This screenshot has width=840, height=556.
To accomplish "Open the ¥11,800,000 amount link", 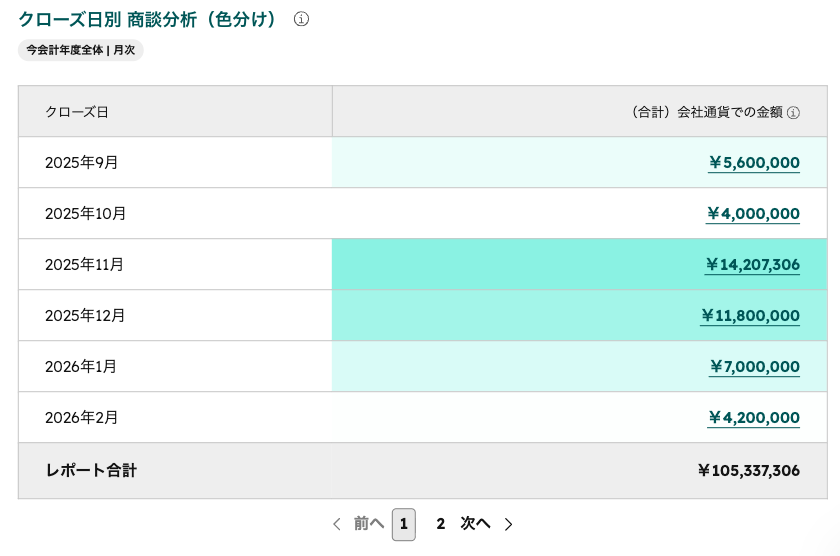I will pos(750,315).
